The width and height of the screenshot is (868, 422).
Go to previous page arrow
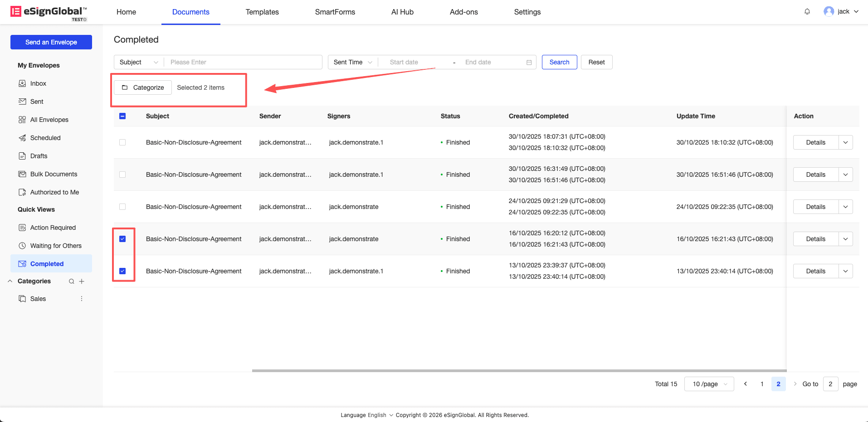coord(745,384)
